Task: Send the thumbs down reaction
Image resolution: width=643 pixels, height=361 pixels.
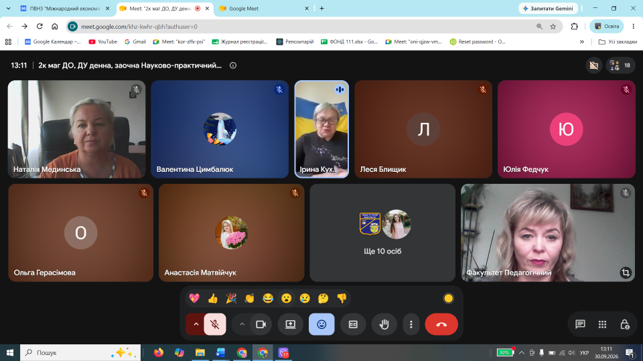Action: coord(342,298)
